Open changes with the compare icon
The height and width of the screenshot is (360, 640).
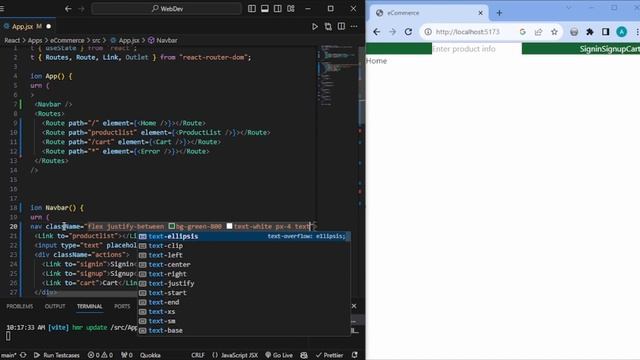[x=328, y=27]
